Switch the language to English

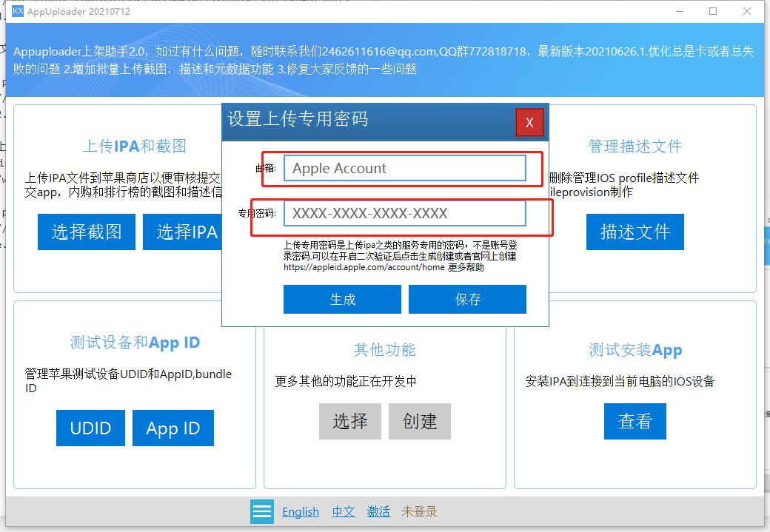pos(301,512)
